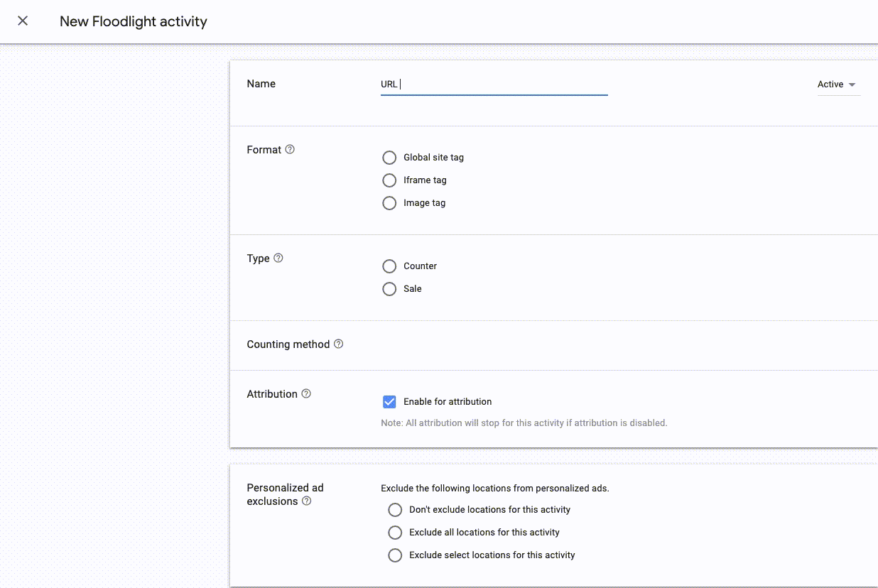Screen dimensions: 878x588
Task: Select Exclude select locations for this activity
Action: [395, 555]
